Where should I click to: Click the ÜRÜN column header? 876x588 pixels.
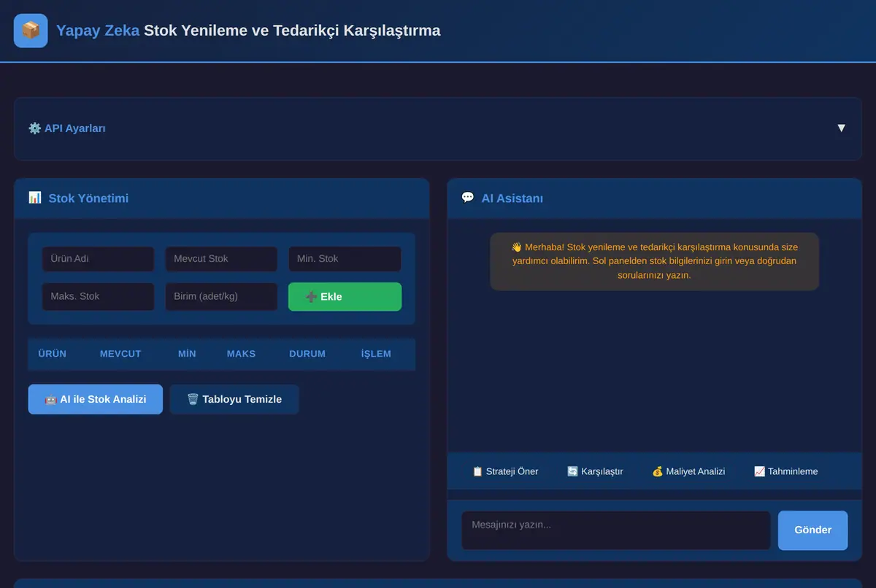53,354
